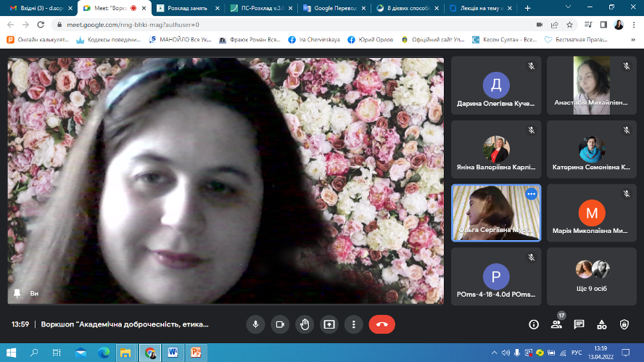The width and height of the screenshot is (644, 362).
Task: Open more options three-dot menu
Action: [x=353, y=324]
